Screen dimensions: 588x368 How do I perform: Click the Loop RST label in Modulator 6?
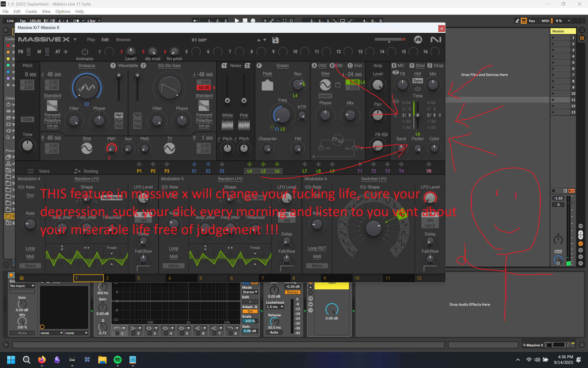[317, 248]
